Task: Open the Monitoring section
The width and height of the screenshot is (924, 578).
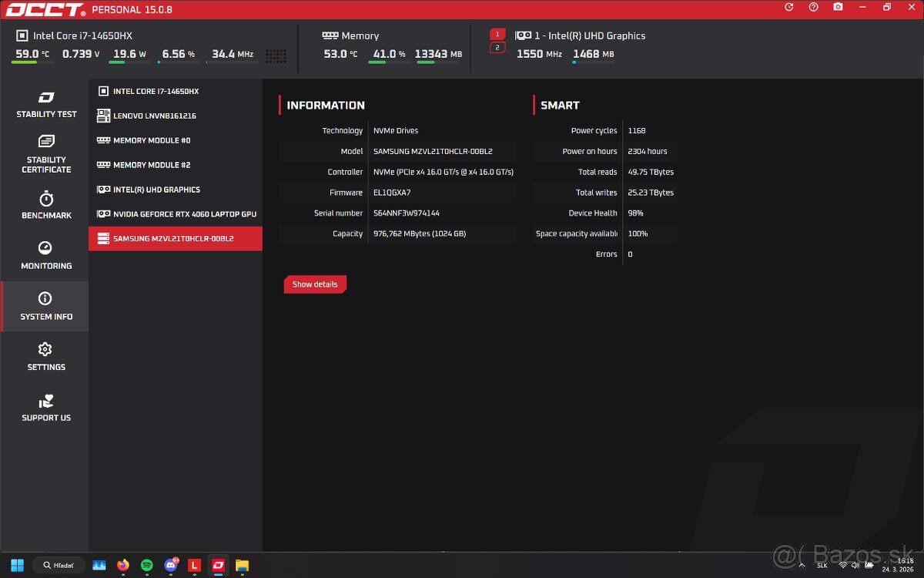Action: 45,255
